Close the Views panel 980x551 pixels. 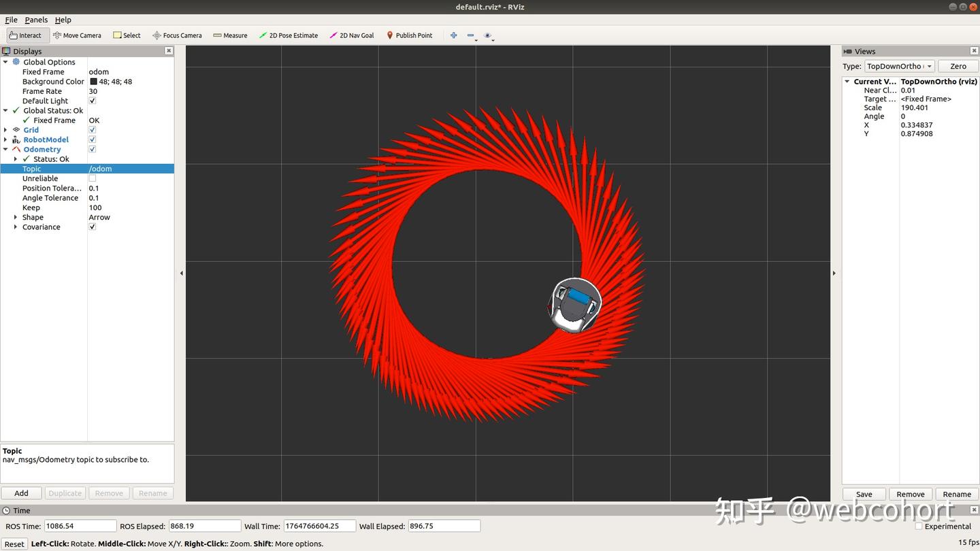[974, 51]
